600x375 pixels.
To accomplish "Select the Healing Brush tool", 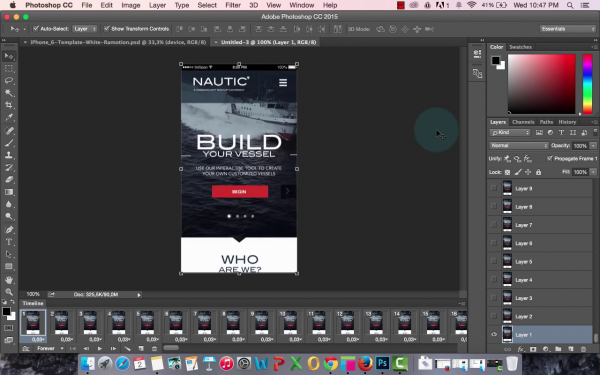I will coord(9,131).
